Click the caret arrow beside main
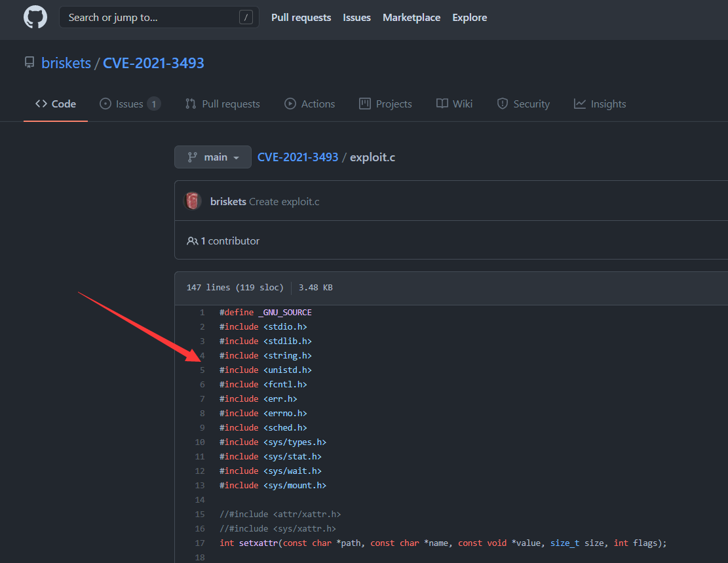This screenshot has width=728, height=563. tap(237, 158)
